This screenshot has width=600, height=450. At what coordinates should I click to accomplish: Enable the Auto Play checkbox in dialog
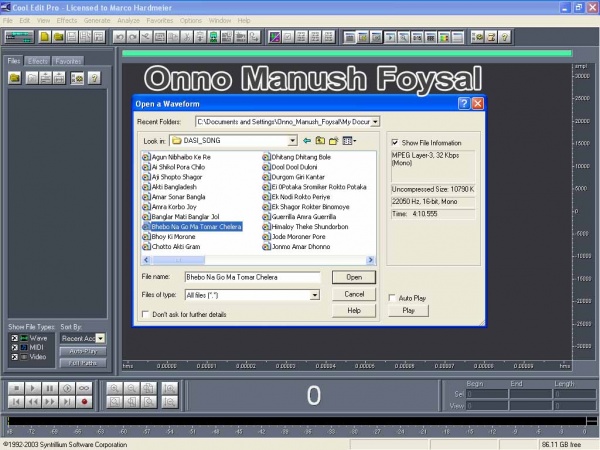tap(392, 298)
